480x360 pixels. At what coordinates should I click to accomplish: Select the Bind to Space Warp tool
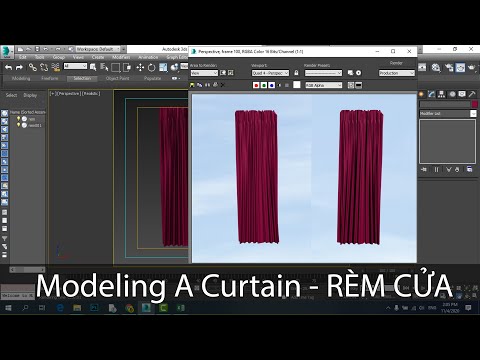pyautogui.click(x=56, y=67)
